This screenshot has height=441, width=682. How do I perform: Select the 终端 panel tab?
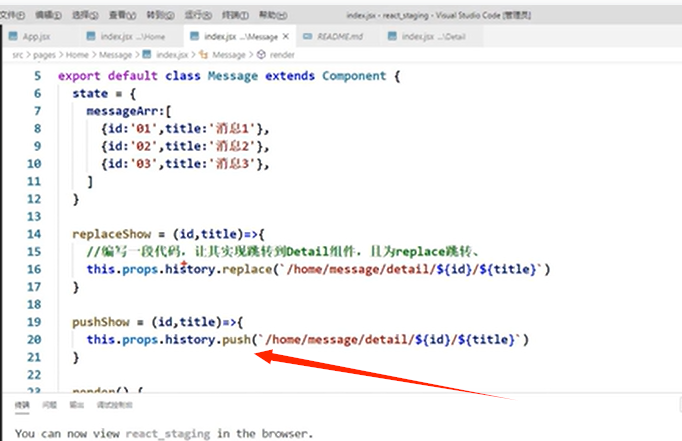(x=22, y=405)
